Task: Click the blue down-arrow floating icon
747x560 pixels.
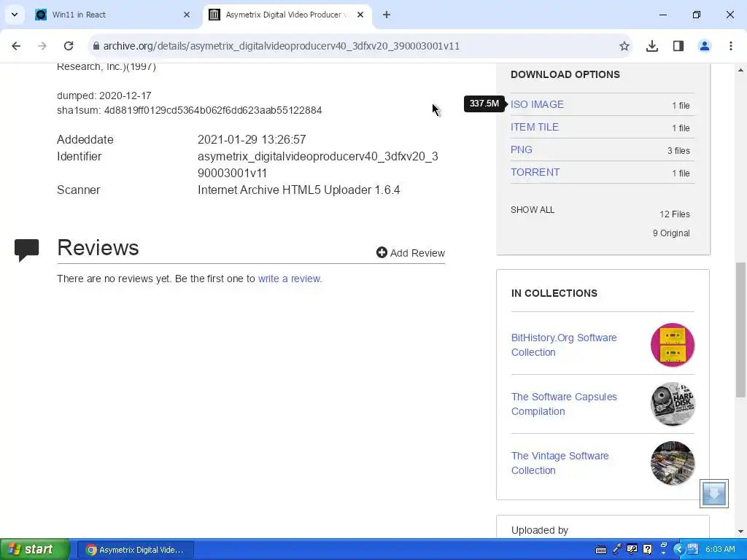Action: 713,494
